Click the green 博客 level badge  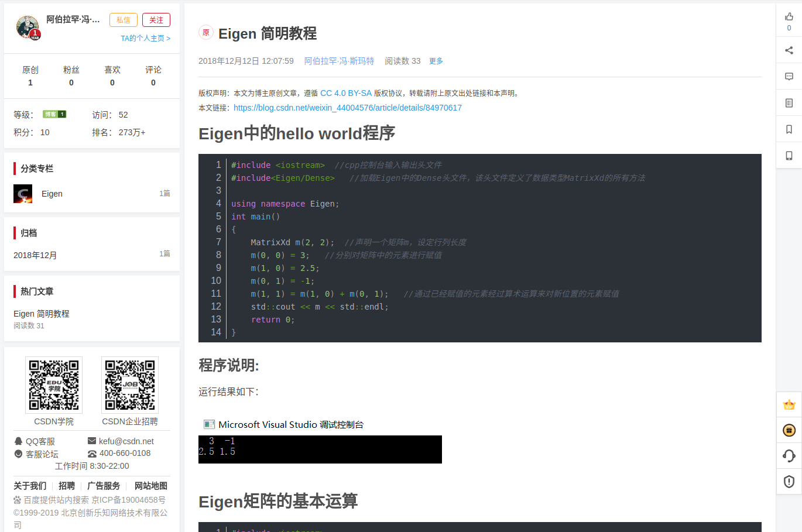54,114
